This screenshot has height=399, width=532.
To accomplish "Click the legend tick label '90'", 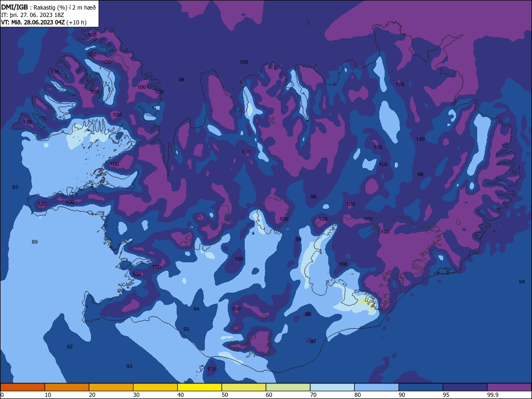I will pos(402,395).
